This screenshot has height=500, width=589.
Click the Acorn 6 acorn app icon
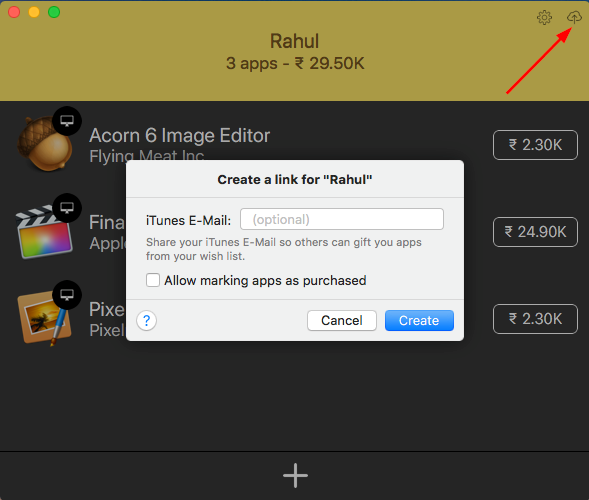point(45,144)
